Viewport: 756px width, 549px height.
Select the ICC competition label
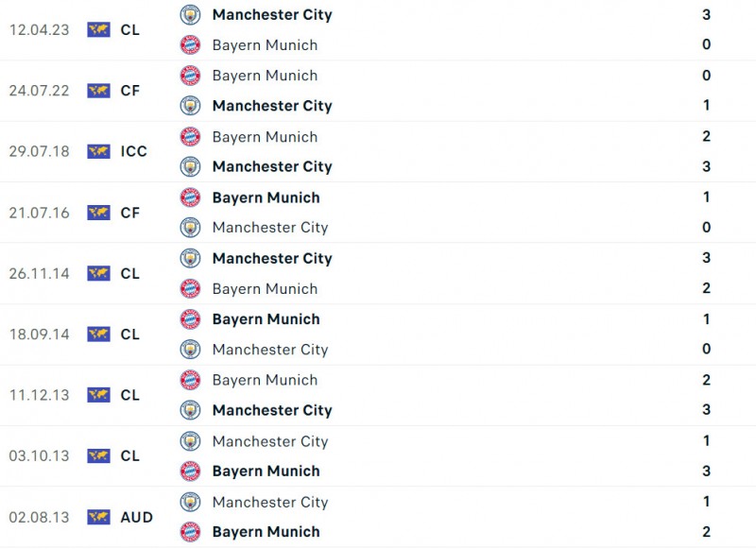(x=134, y=151)
